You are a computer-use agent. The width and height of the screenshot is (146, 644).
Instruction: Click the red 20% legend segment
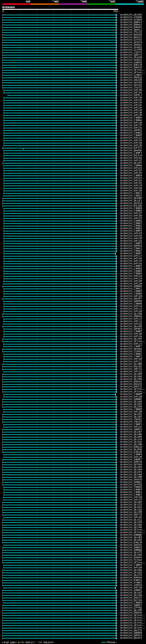(16, 4)
